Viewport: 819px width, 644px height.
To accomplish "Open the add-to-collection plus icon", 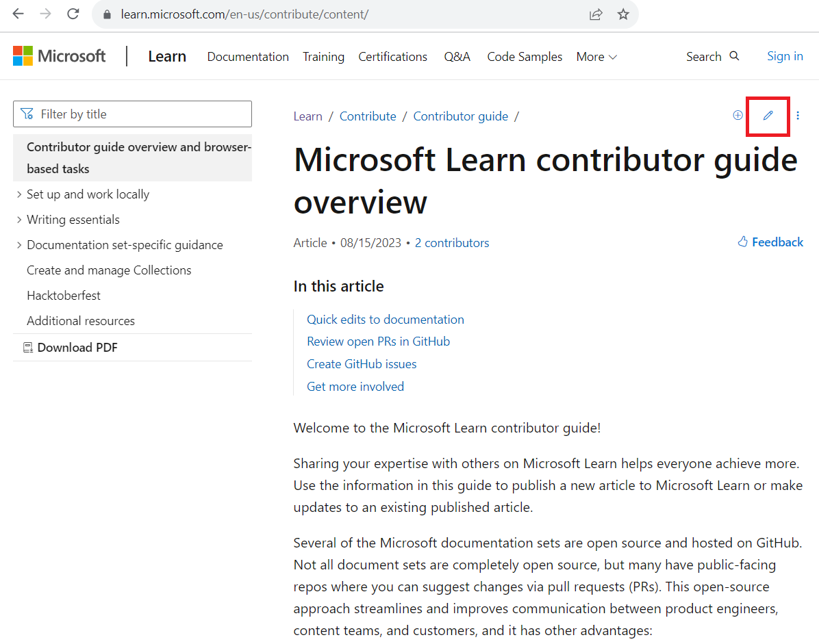I will point(738,116).
